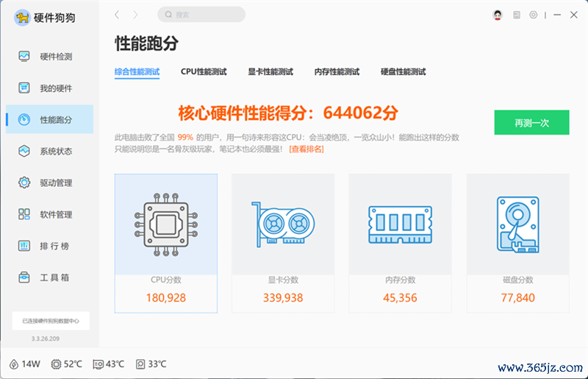Image resolution: width=588 pixels, height=379 pixels.
Task: Click the CPU temperature icon 52°C
Action: point(56,364)
